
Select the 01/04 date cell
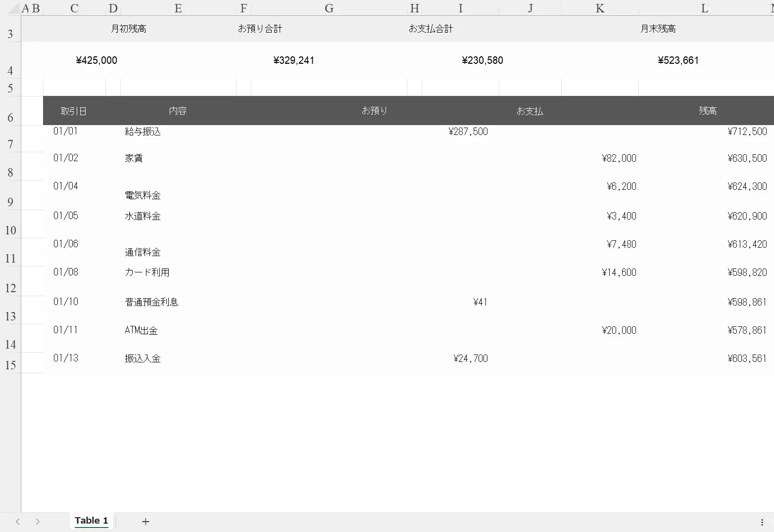66,186
